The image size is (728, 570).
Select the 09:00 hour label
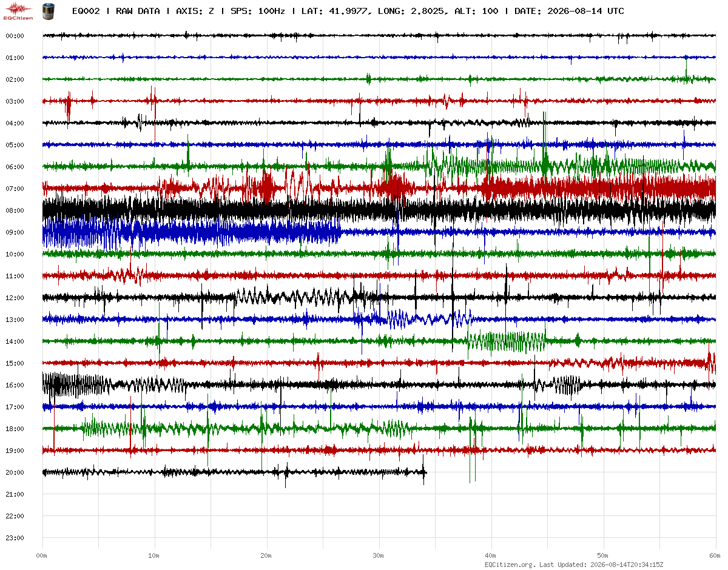point(15,232)
